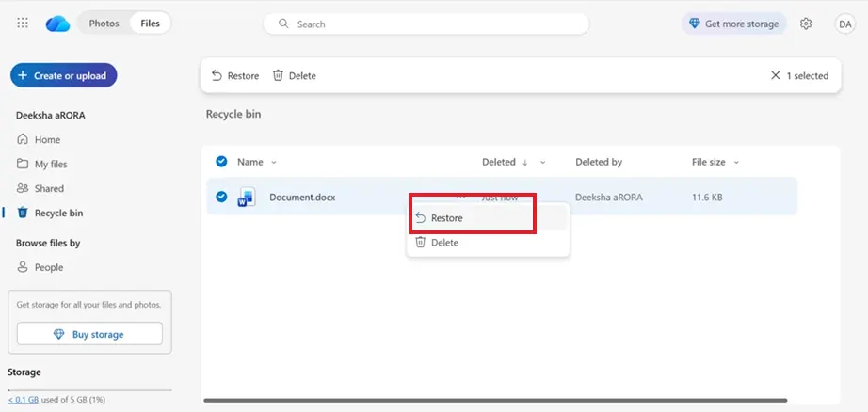Viewport: 868px width, 412px height.
Task: Open the File size column dropdown
Action: pos(736,163)
